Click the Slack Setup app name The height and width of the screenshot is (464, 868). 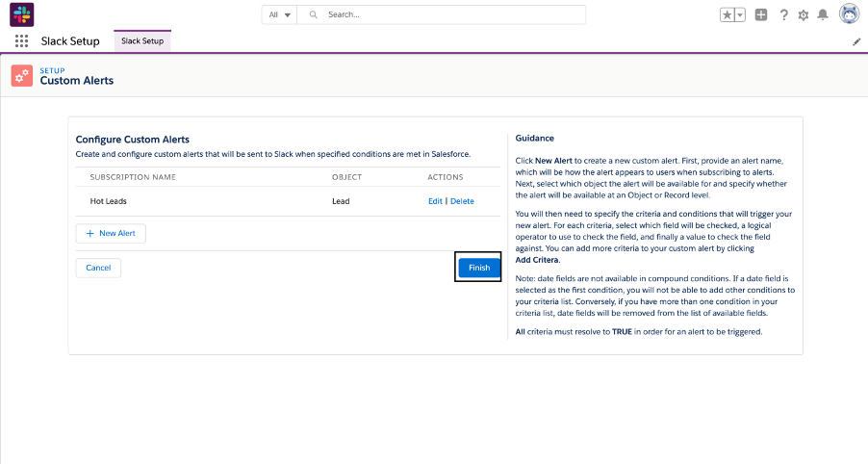pos(70,41)
